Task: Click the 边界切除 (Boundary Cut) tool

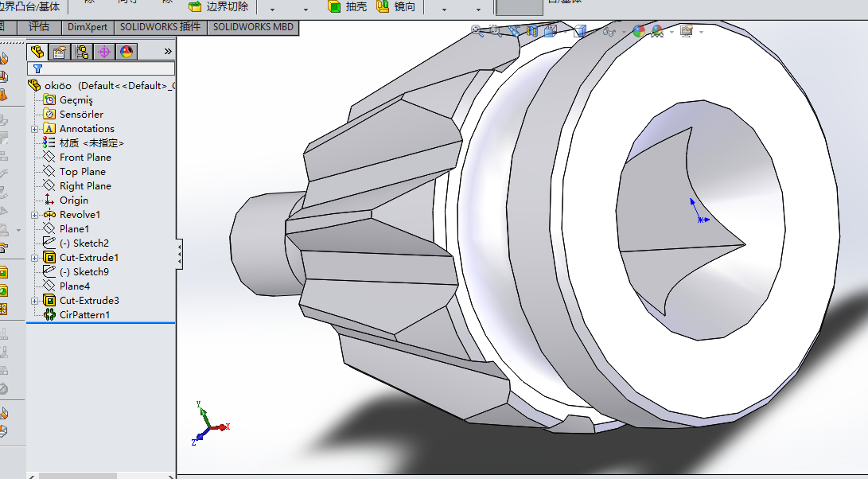Action: [219, 6]
